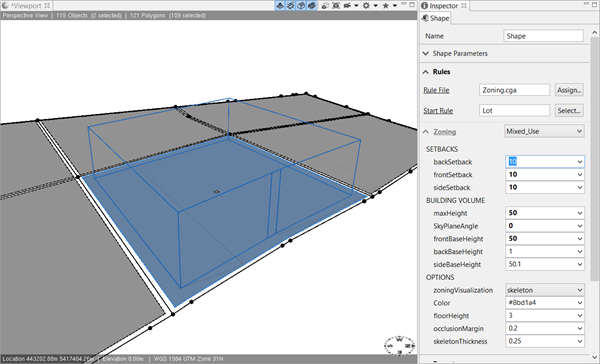The image size is (600, 364).
Task: Open the gear icon dropdown arrow
Action: coord(375,6)
